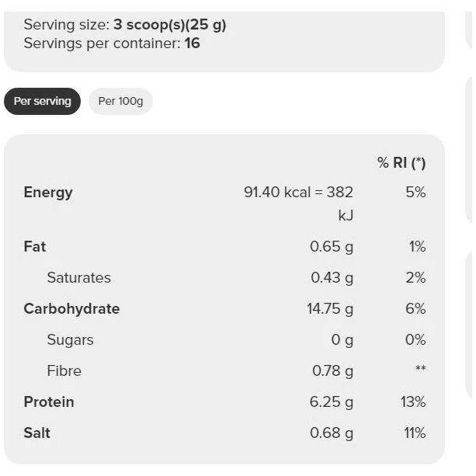Viewport: 476px width, 476px height.
Task: Select the Salt row label
Action: click(x=36, y=433)
